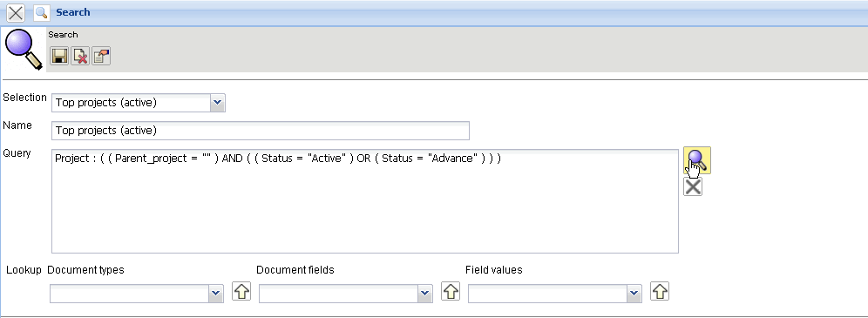
Task: Open the Selection dropdown showing Top projects (active)
Action: pyautogui.click(x=139, y=102)
